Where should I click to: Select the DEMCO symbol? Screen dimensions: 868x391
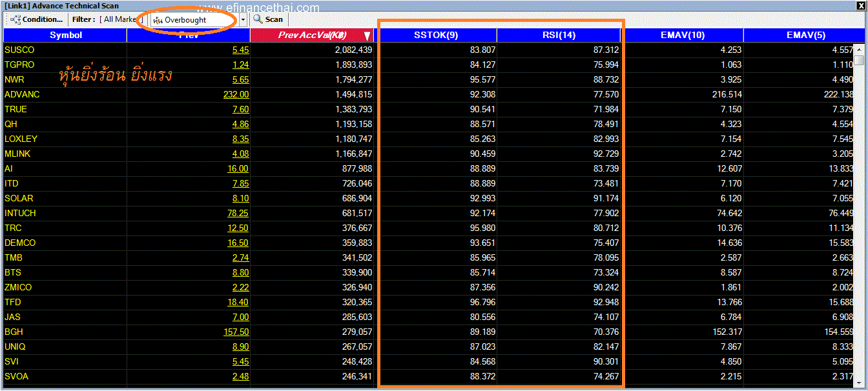[x=20, y=243]
